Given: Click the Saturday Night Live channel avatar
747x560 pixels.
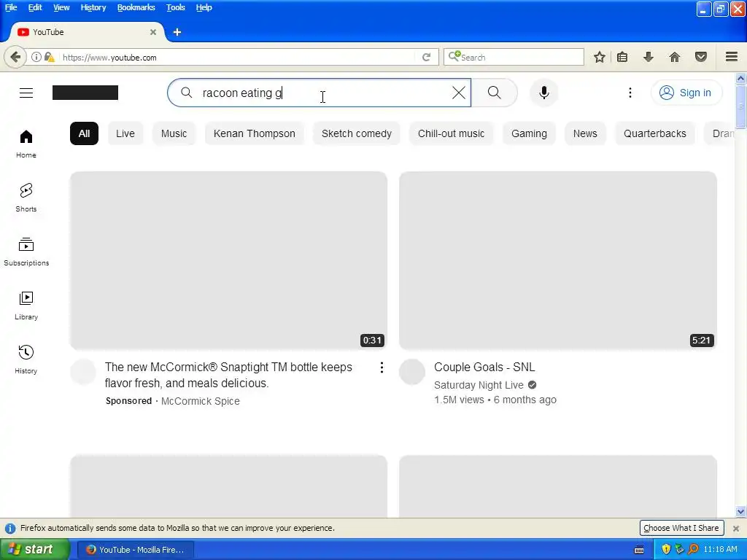Looking at the screenshot, I should [412, 372].
